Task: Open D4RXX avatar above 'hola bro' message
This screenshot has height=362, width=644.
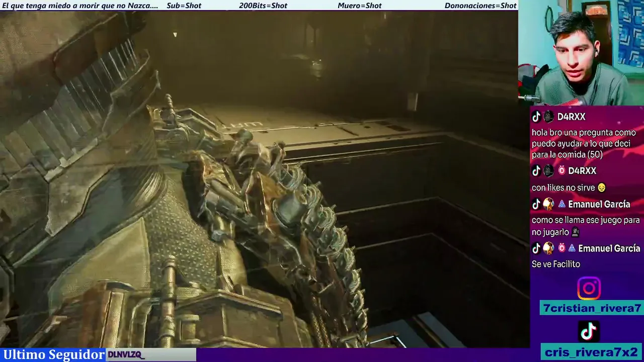Action: pos(548,117)
